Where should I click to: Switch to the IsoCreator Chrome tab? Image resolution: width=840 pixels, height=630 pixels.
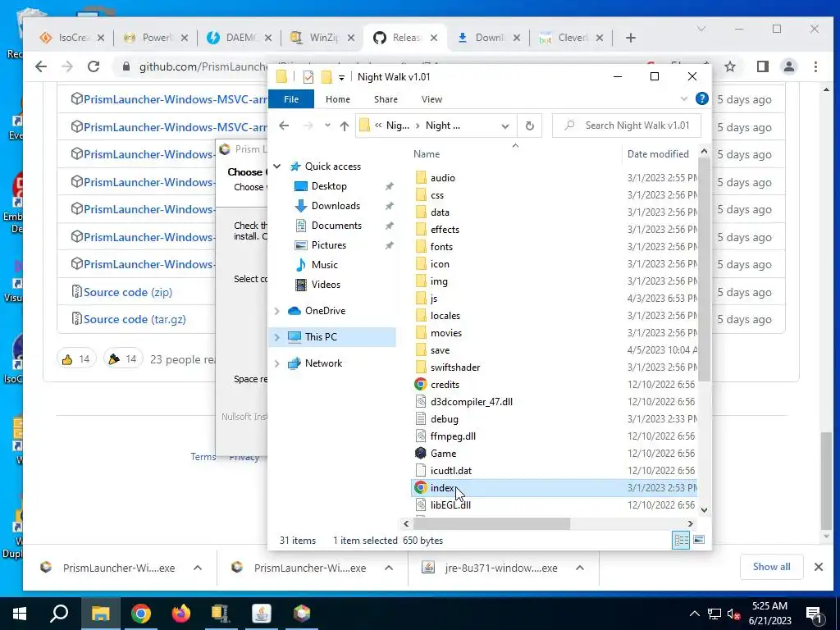click(72, 38)
